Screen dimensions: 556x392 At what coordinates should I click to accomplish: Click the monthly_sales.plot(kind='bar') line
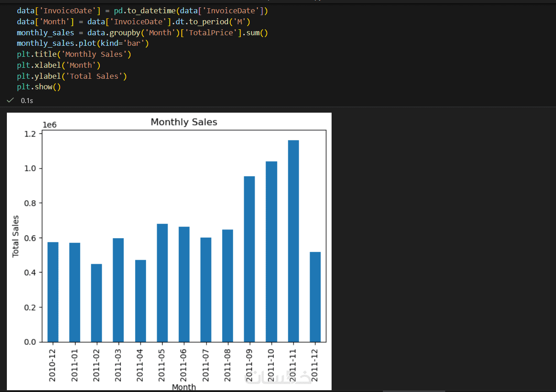pos(83,43)
